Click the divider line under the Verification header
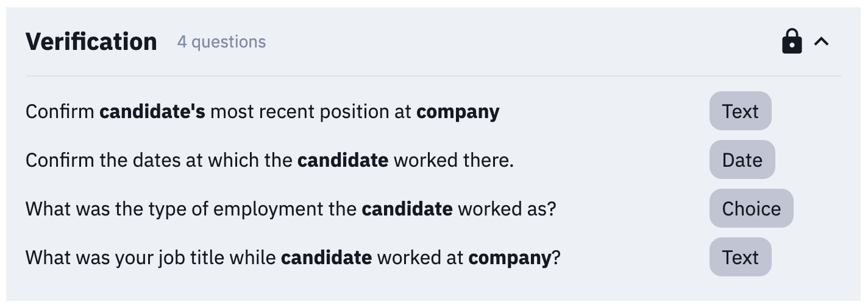Image resolution: width=868 pixels, height=308 pixels. coord(433,76)
